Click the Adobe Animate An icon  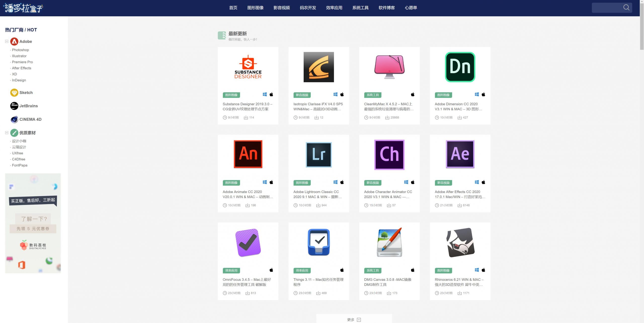[x=248, y=154]
